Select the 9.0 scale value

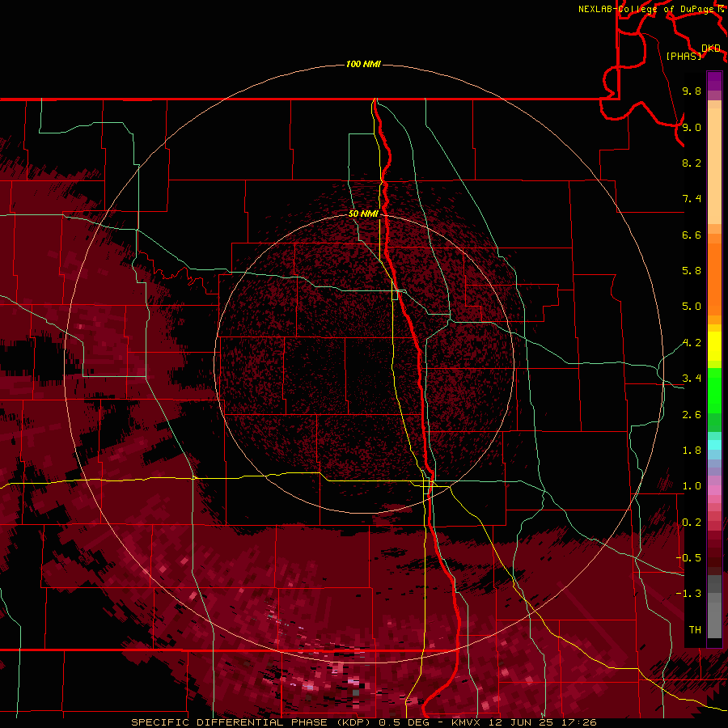pos(692,127)
